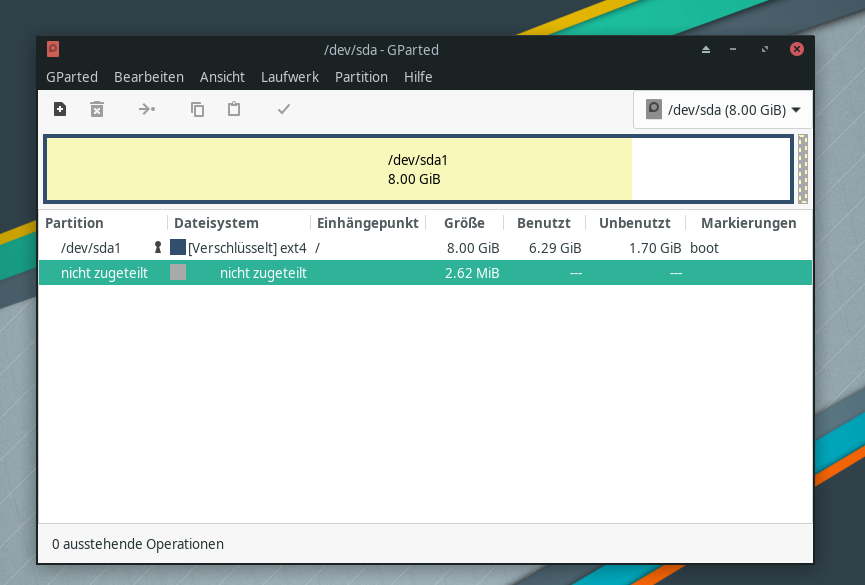Click the new partition toolbar icon
This screenshot has width=865, height=585.
(x=60, y=109)
